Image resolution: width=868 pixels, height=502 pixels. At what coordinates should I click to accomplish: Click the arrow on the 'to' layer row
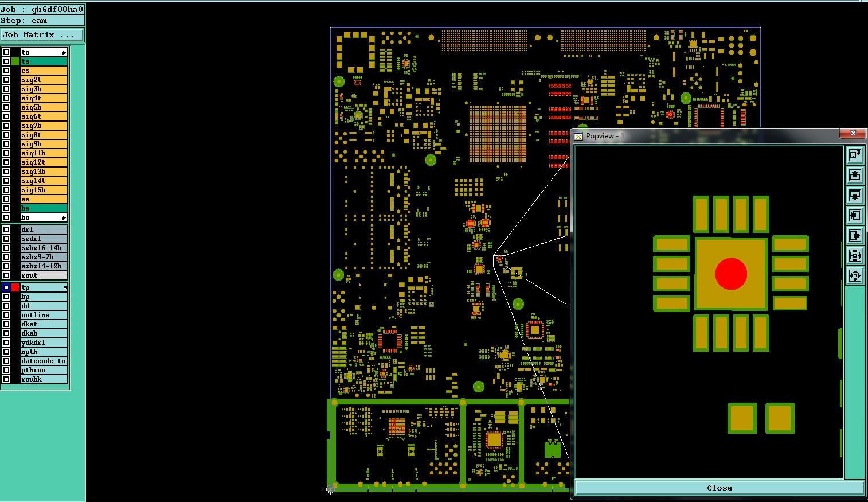64,52
